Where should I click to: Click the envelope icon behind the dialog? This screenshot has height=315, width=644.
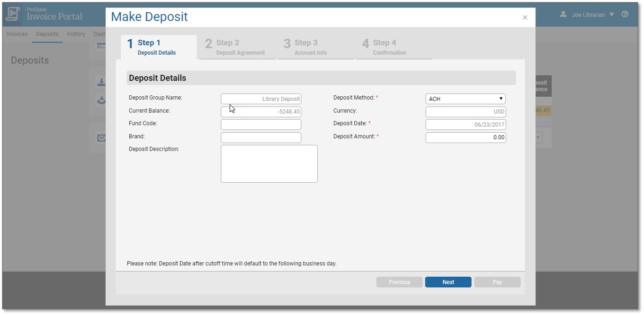[x=101, y=138]
